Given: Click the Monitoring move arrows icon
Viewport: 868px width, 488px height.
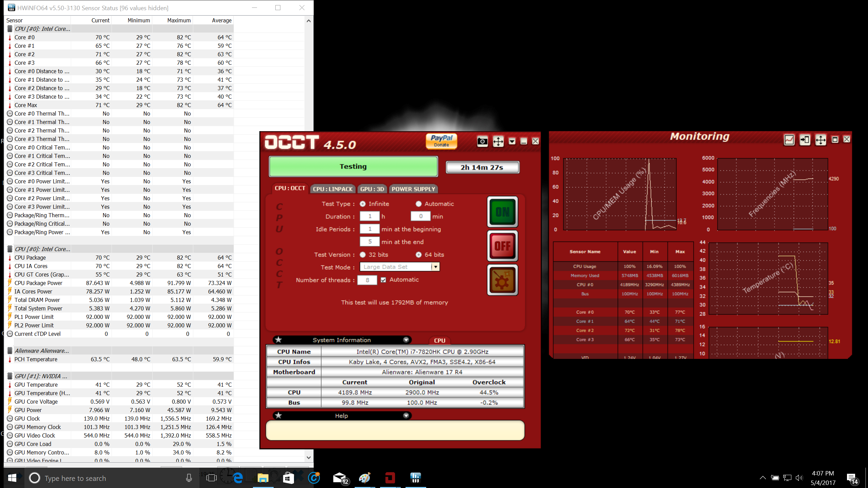Looking at the screenshot, I should pyautogui.click(x=821, y=140).
